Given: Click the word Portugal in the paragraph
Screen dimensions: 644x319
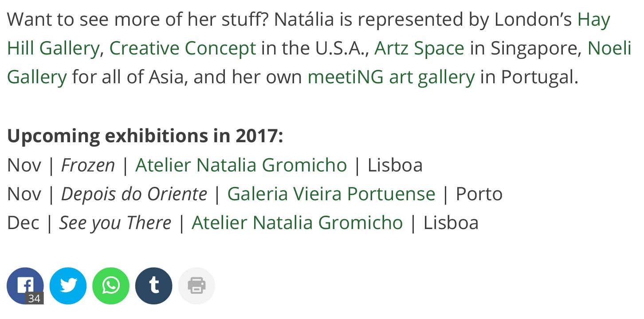Looking at the screenshot, I should coord(540,77).
